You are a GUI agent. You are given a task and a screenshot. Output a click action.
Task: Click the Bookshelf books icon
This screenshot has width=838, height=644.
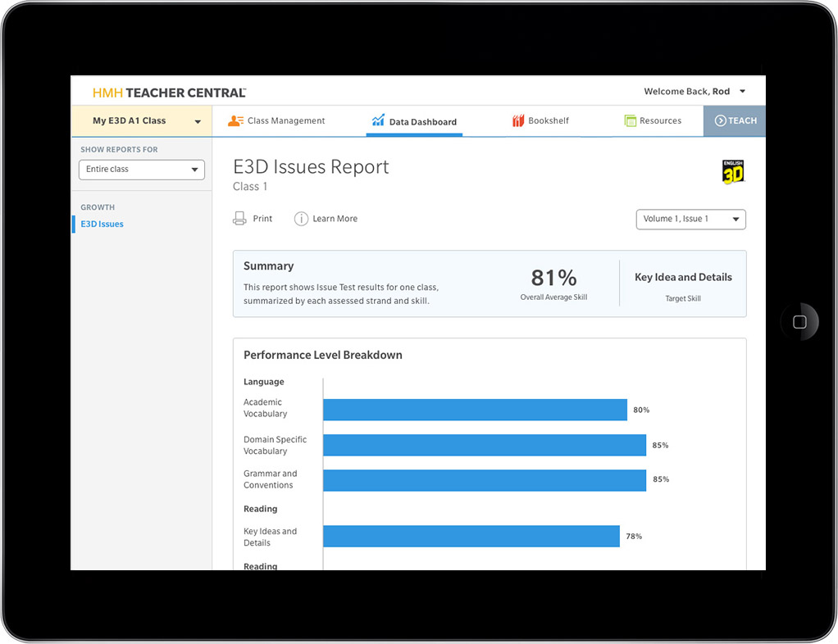518,120
